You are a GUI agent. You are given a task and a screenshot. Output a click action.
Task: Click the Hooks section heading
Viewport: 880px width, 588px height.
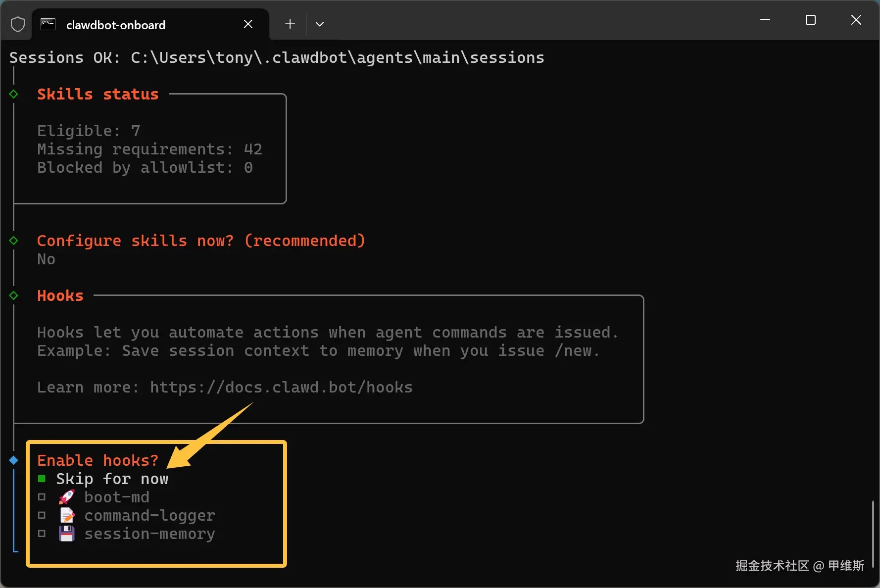coord(60,295)
